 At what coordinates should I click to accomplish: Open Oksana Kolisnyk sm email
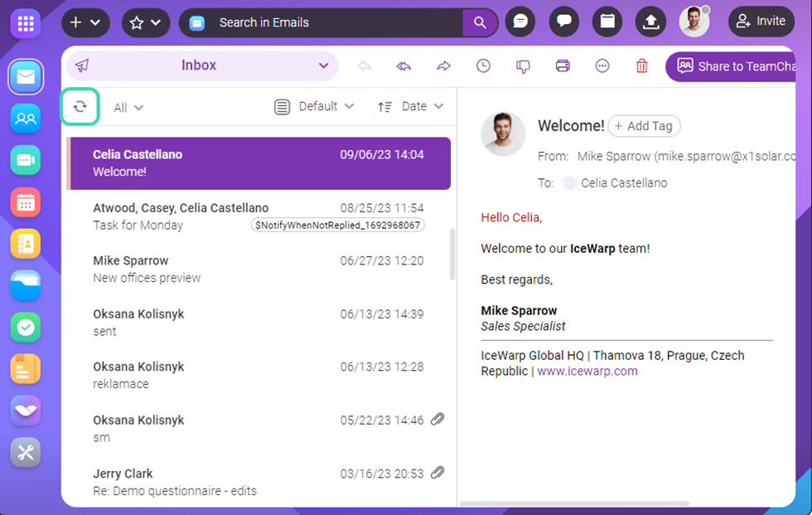(259, 429)
